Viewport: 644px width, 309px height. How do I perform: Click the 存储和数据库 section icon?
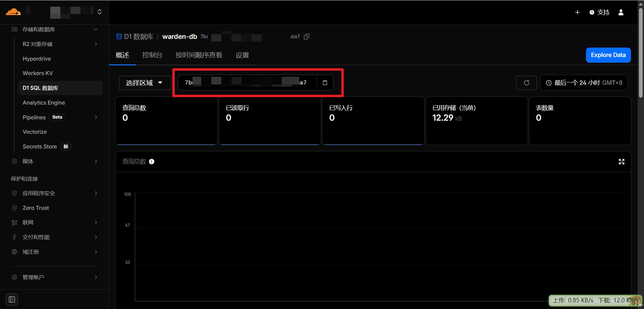coord(14,29)
